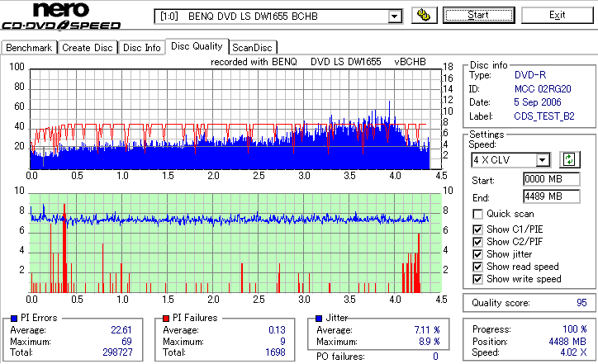Click the red PI Failures legend square
The image size is (598, 364).
tap(166, 319)
